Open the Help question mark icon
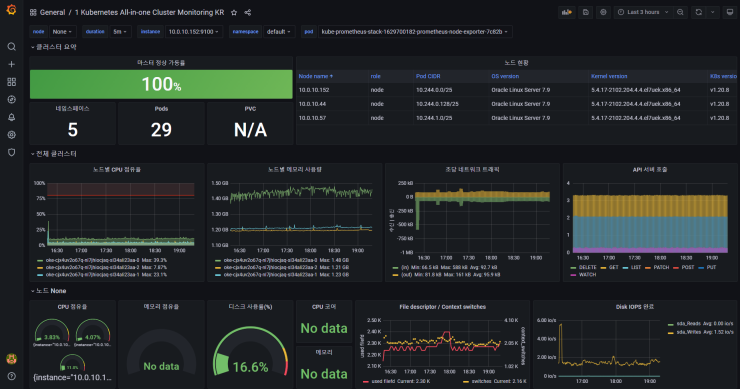The image size is (740, 389). point(11,376)
